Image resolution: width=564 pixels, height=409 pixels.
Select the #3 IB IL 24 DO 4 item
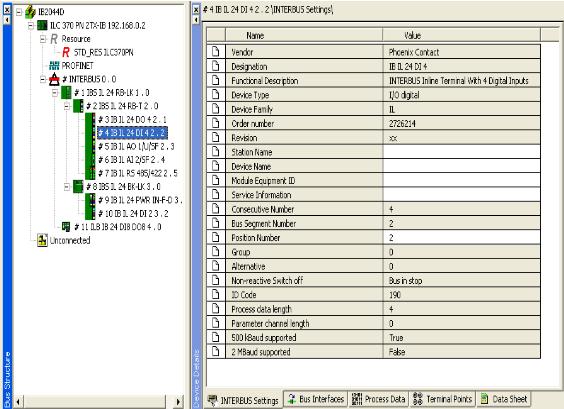point(132,119)
